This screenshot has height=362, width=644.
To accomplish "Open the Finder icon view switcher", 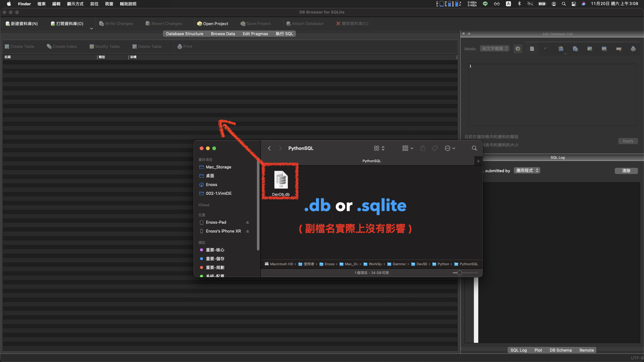I will (x=379, y=148).
